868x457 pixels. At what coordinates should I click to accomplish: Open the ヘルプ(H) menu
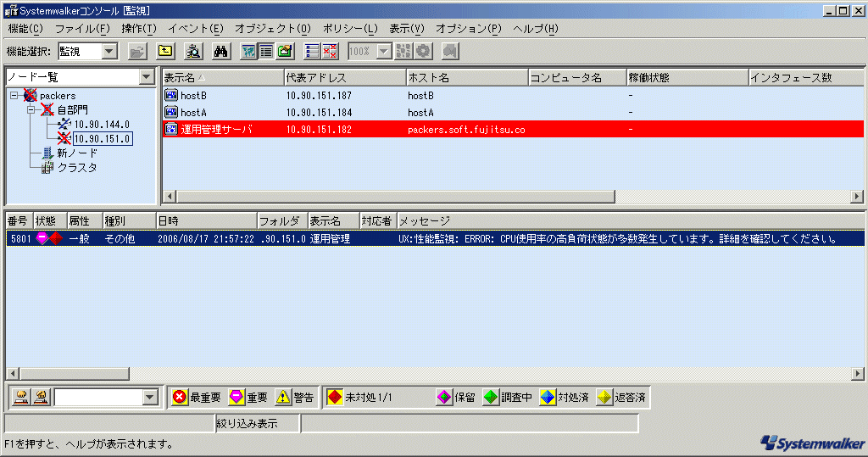[536, 28]
